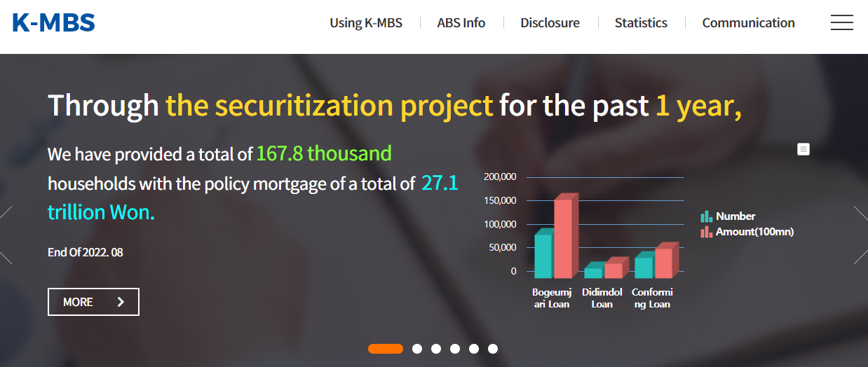Click the 150,000 axis value
The width and height of the screenshot is (868, 367).
[500, 201]
